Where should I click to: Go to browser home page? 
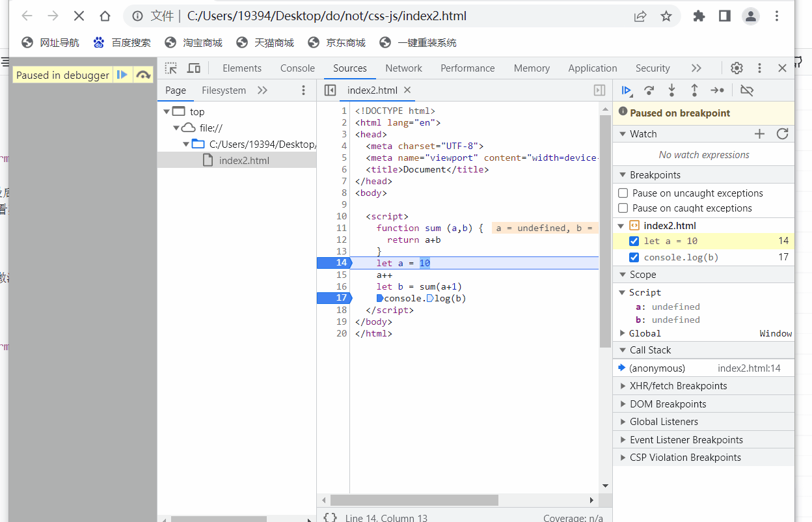(x=105, y=16)
